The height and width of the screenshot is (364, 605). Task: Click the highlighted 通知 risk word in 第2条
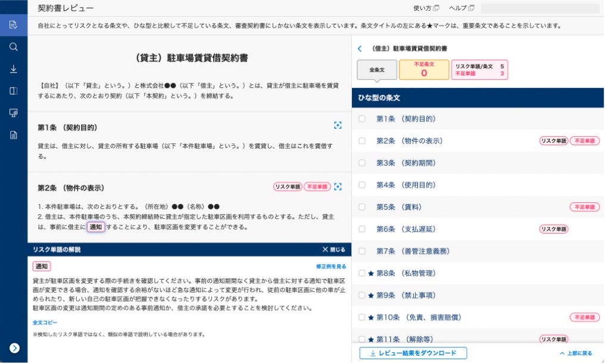pos(96,227)
